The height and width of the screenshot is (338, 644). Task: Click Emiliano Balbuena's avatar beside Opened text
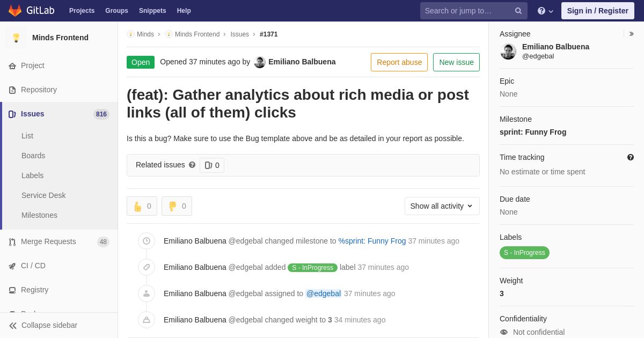pyautogui.click(x=260, y=62)
